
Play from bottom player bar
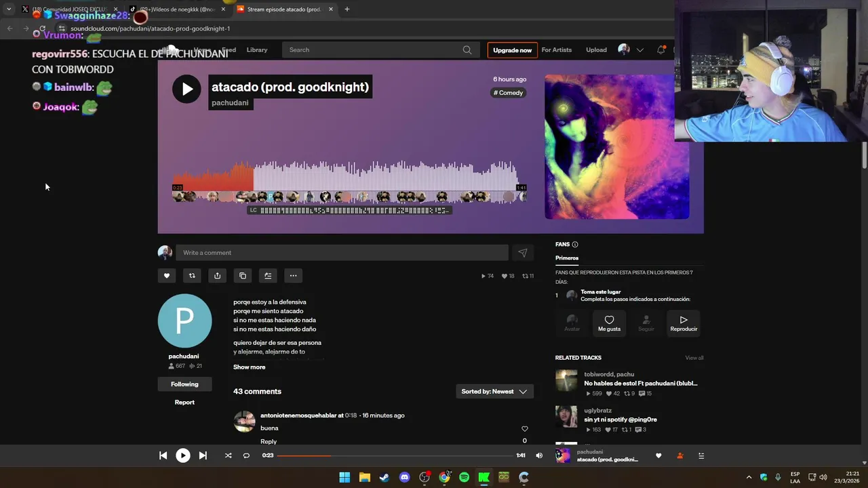pos(183,455)
